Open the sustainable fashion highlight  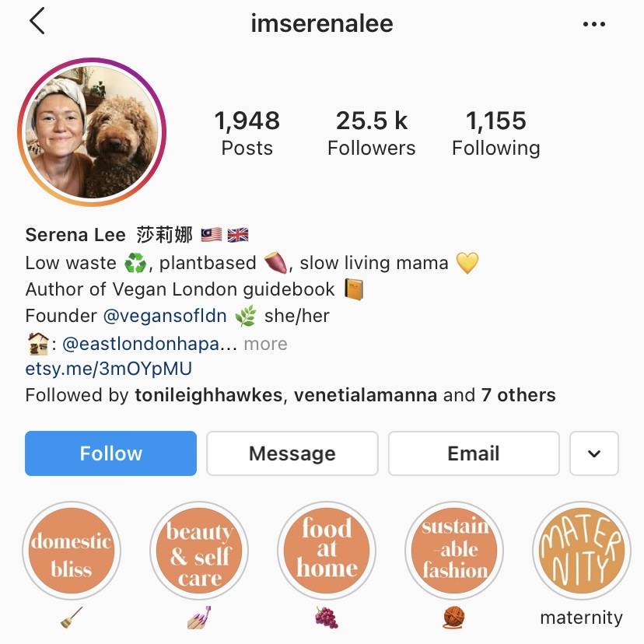point(454,551)
